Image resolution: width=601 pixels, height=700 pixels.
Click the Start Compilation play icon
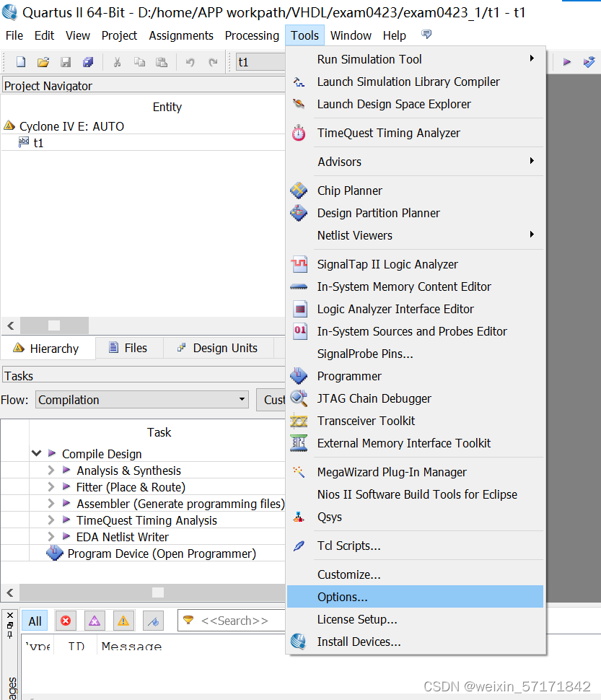click(566, 62)
